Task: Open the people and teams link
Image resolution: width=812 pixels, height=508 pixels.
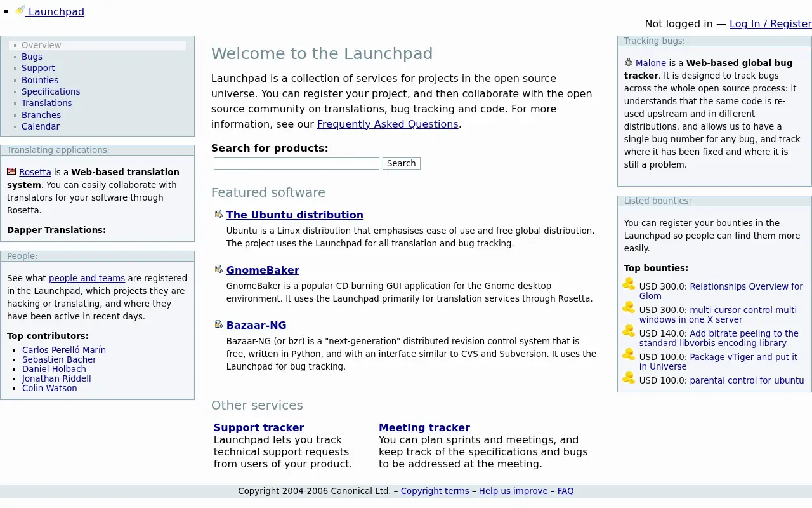Action: pos(87,278)
